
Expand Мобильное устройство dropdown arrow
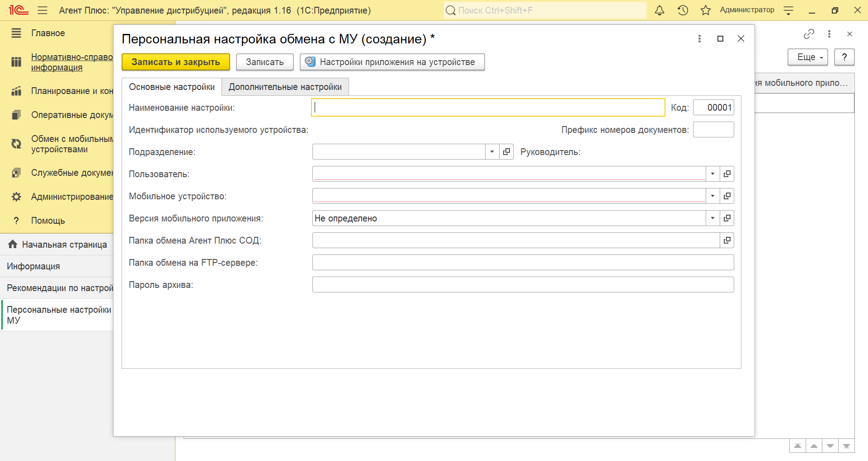coord(712,196)
